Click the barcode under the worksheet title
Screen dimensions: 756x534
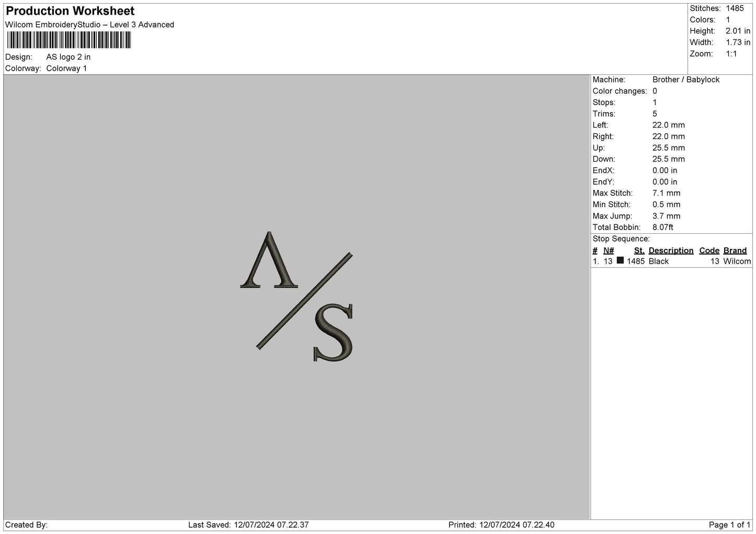(x=69, y=40)
